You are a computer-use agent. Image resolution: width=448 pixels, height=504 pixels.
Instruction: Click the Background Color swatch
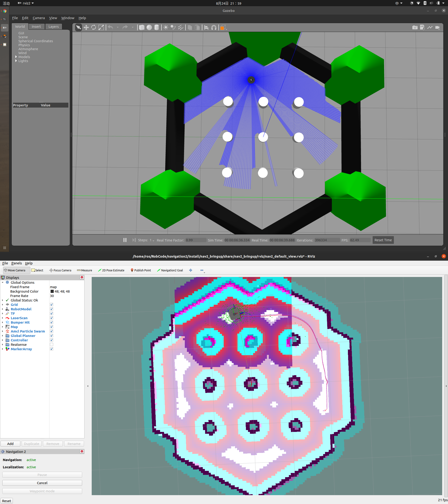click(52, 291)
